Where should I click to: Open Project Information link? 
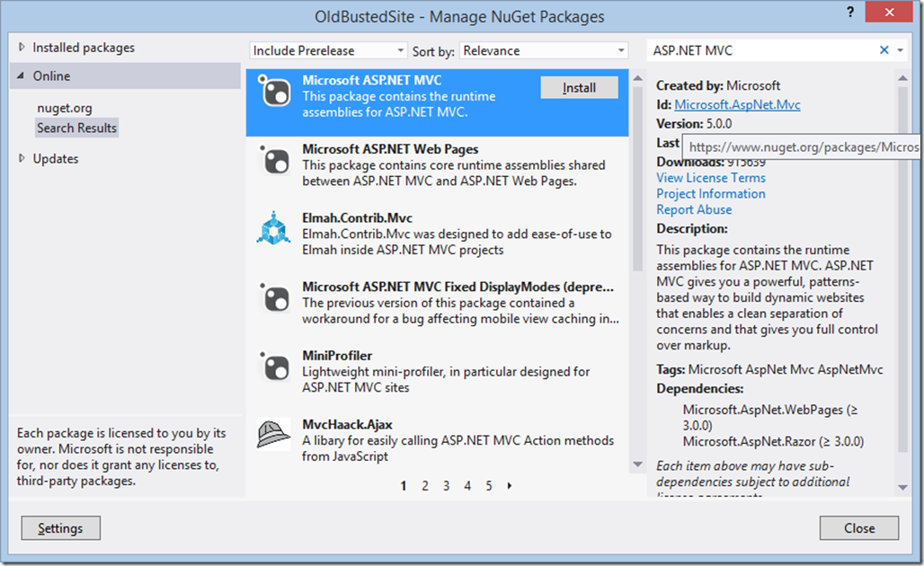click(711, 194)
